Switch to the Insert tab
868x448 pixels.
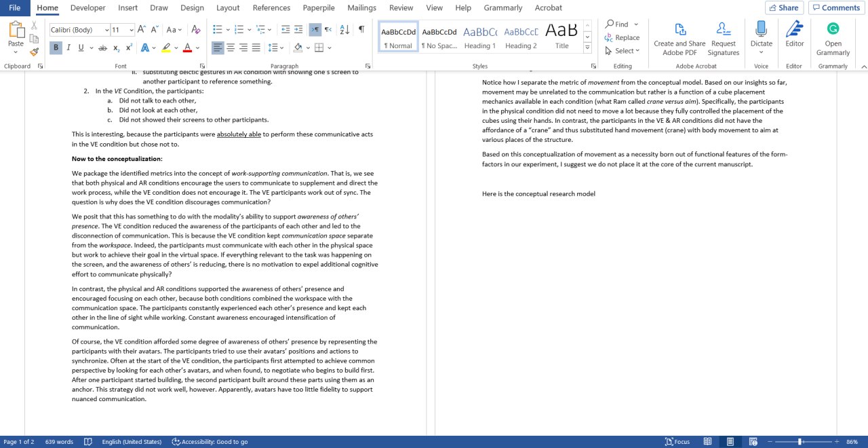(127, 7)
